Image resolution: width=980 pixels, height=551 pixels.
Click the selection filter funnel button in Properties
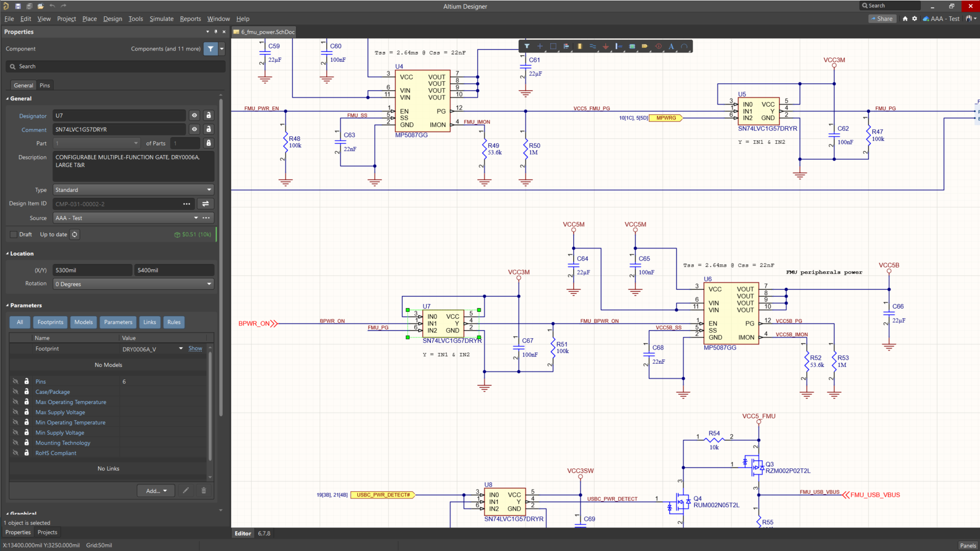(210, 49)
